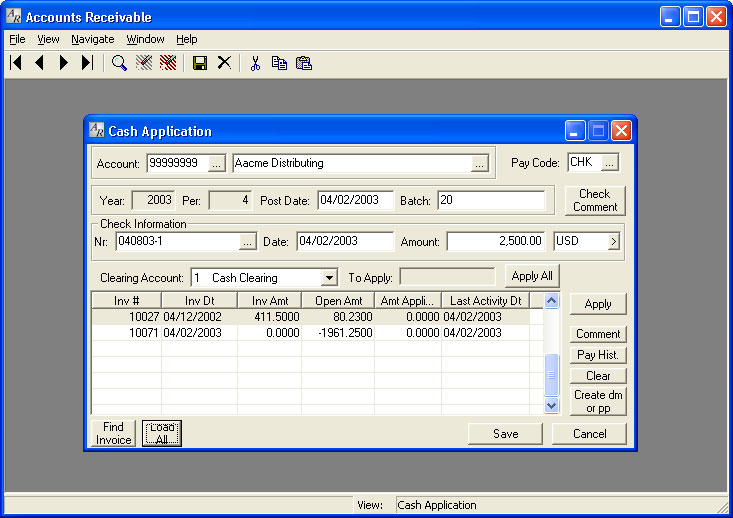This screenshot has width=733, height=518.
Task: Paste with the clipboard icon
Action: click(304, 63)
